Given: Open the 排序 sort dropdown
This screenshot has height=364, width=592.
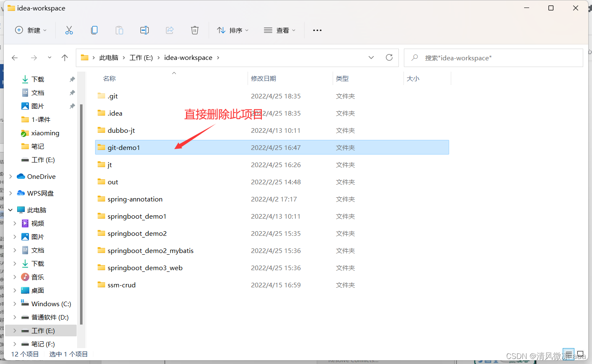Looking at the screenshot, I should (233, 30).
